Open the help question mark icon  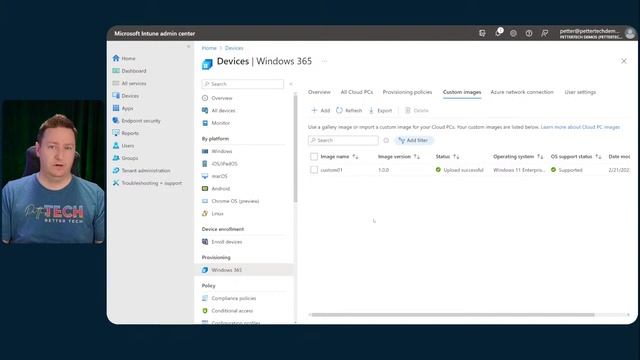coord(529,33)
